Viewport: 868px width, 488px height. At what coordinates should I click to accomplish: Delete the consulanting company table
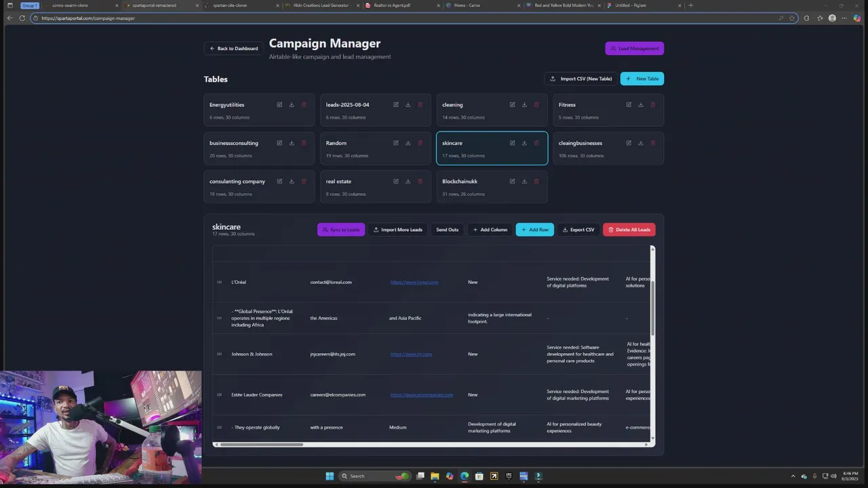pos(304,181)
